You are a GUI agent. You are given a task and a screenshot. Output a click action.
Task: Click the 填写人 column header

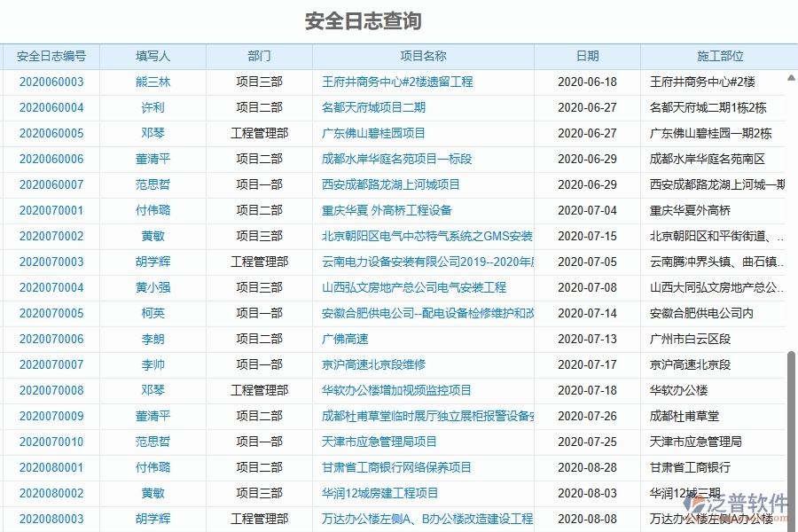(x=153, y=56)
